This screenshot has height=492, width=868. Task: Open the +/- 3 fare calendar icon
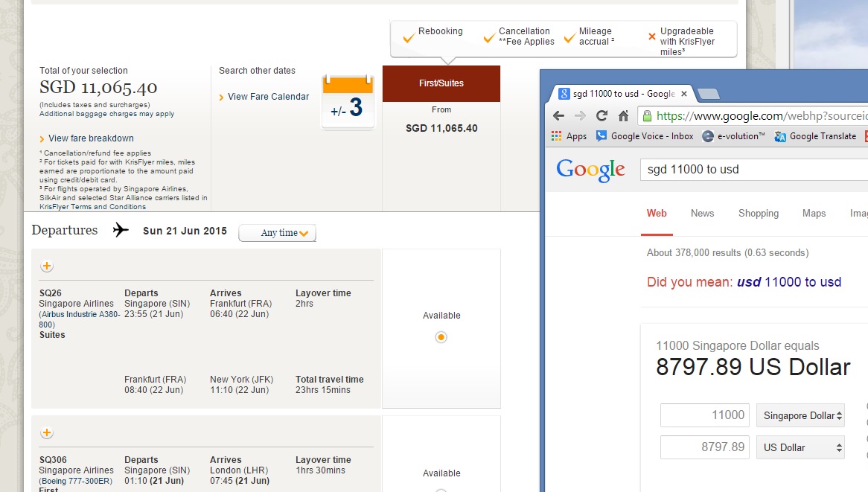tap(347, 102)
